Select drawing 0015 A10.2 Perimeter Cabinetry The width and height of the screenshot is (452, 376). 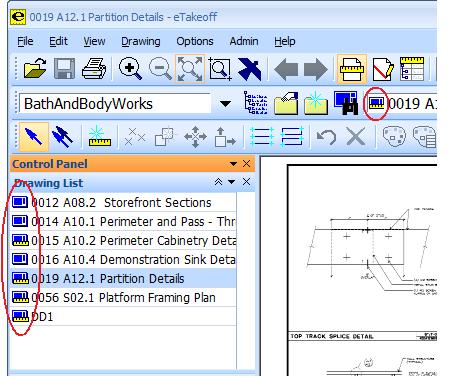[123, 240]
